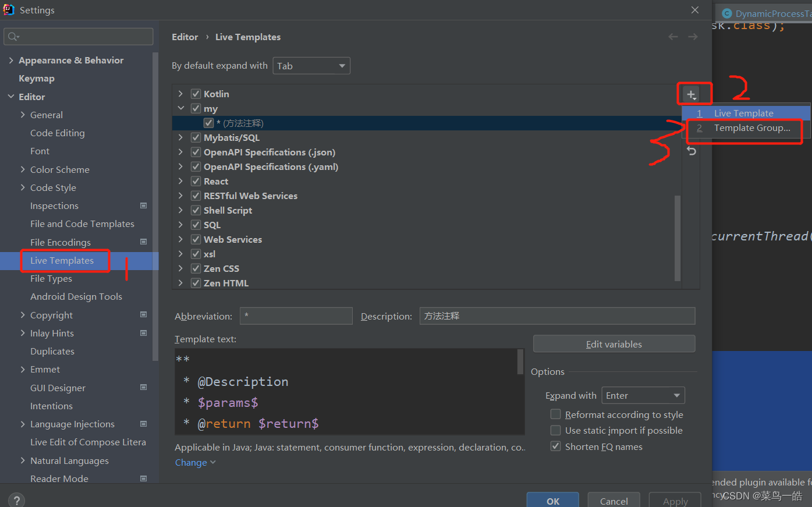Click the Cancel button
Image resolution: width=812 pixels, height=507 pixels.
tap(614, 501)
